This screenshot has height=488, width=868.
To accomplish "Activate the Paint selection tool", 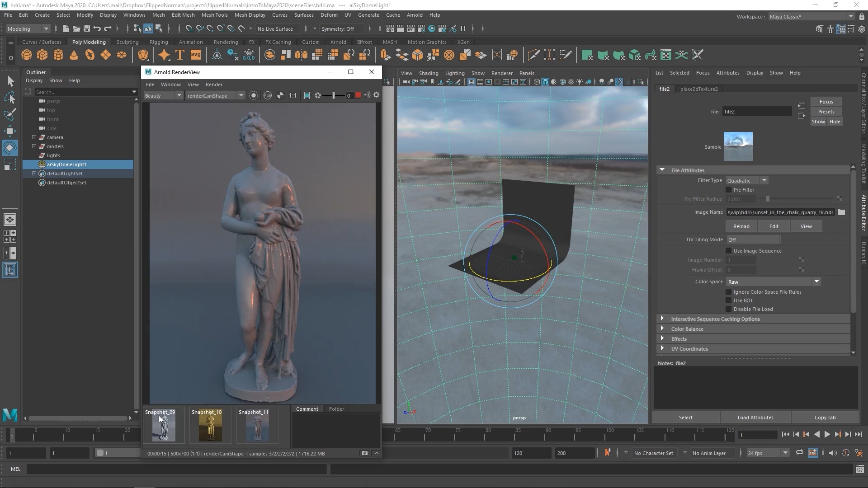I will click(x=10, y=114).
